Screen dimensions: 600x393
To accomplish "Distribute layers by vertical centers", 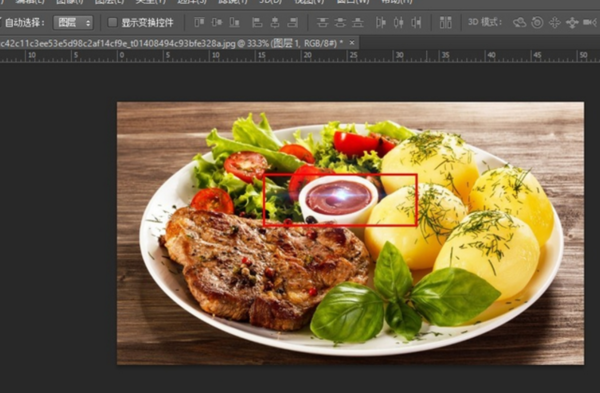I will 340,23.
